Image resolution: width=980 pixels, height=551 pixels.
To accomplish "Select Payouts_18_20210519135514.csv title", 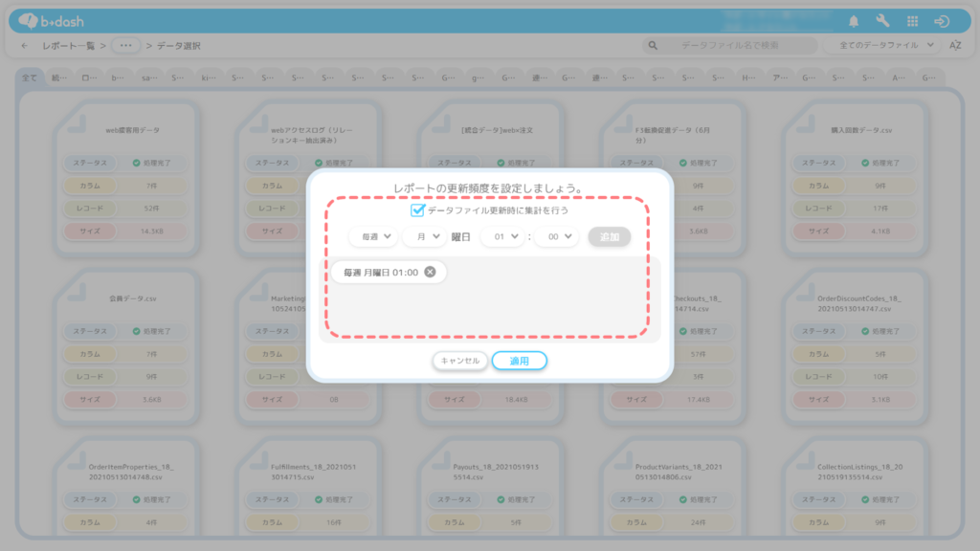I will click(496, 472).
